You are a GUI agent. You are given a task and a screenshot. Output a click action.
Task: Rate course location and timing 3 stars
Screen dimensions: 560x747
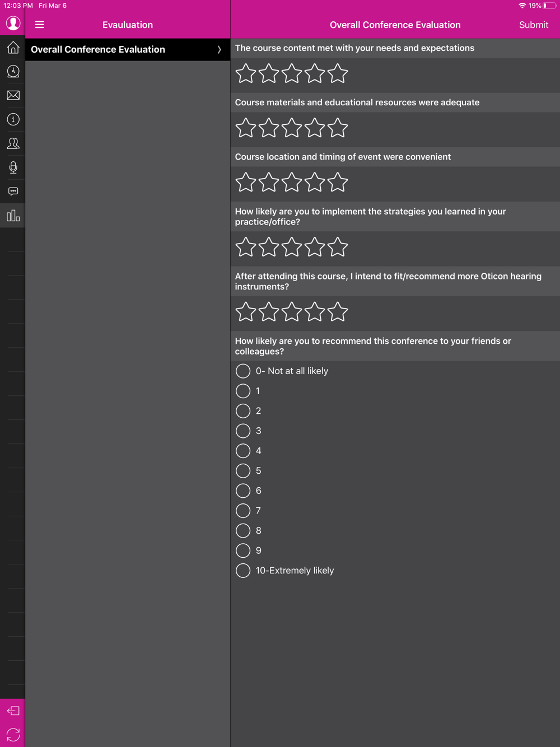tap(292, 182)
